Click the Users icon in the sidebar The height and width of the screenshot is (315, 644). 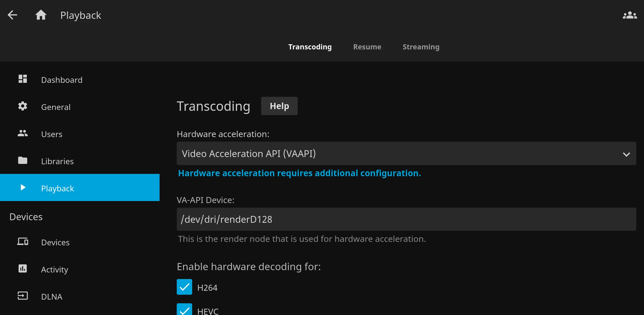[23, 133]
